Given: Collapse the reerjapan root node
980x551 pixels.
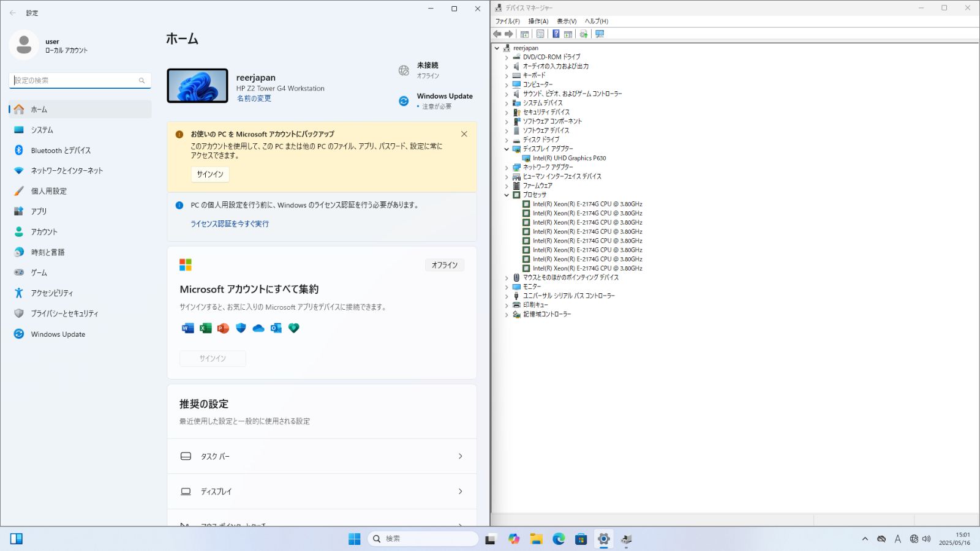Looking at the screenshot, I should 497,48.
